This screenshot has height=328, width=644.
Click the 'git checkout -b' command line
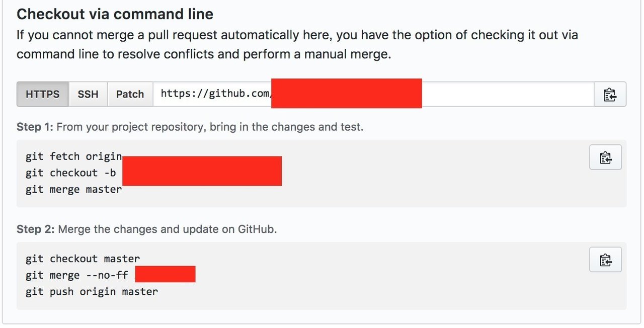coord(70,173)
